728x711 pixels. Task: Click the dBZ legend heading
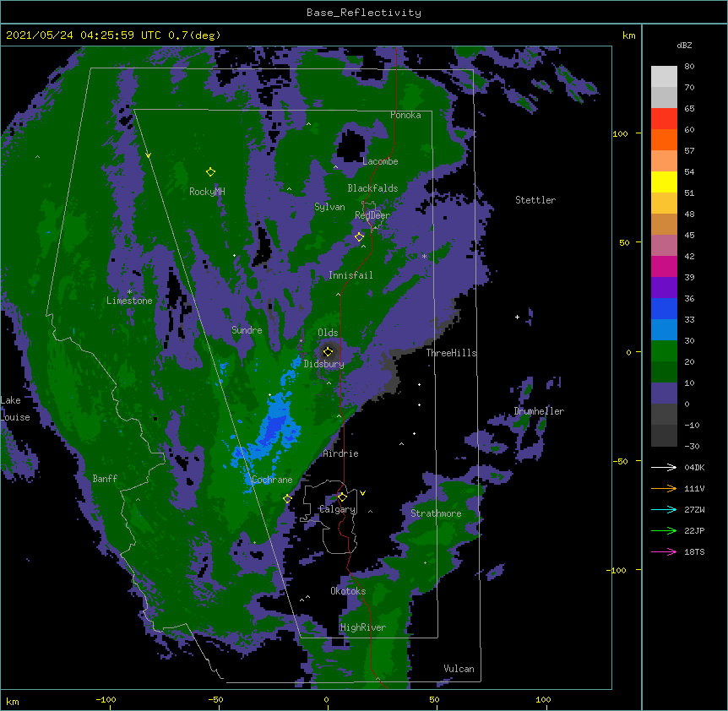pos(684,46)
